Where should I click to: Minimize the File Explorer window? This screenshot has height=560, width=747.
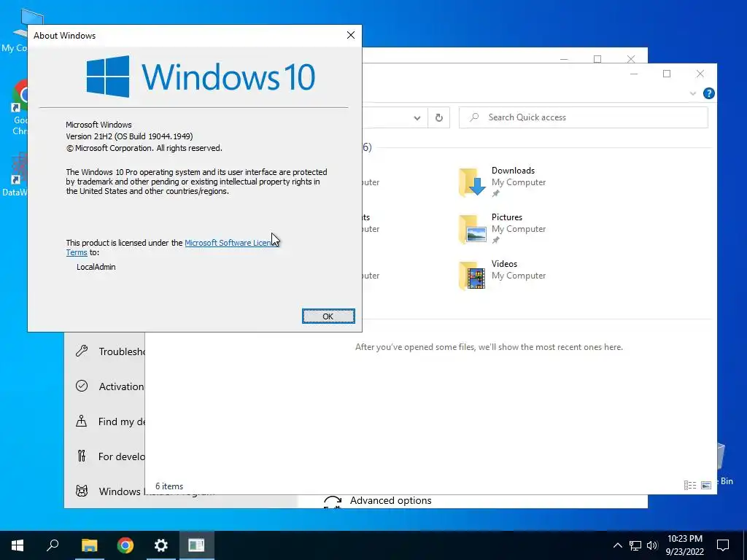click(634, 74)
